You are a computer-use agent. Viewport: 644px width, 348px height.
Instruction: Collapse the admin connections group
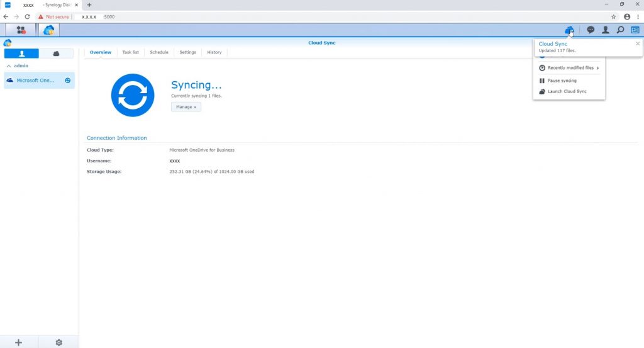tap(9, 65)
